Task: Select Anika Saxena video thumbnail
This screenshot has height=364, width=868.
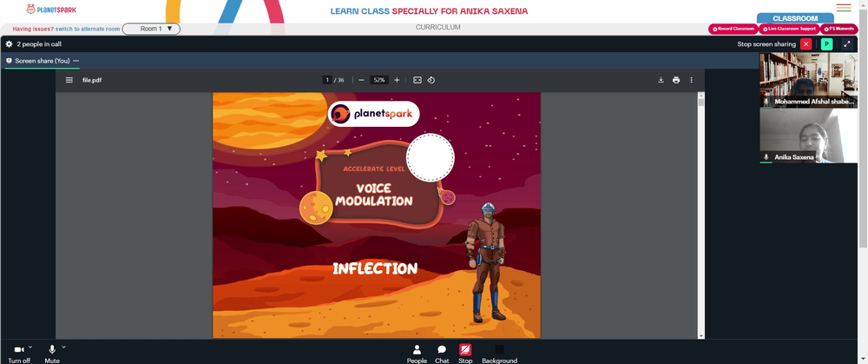Action: click(x=808, y=136)
